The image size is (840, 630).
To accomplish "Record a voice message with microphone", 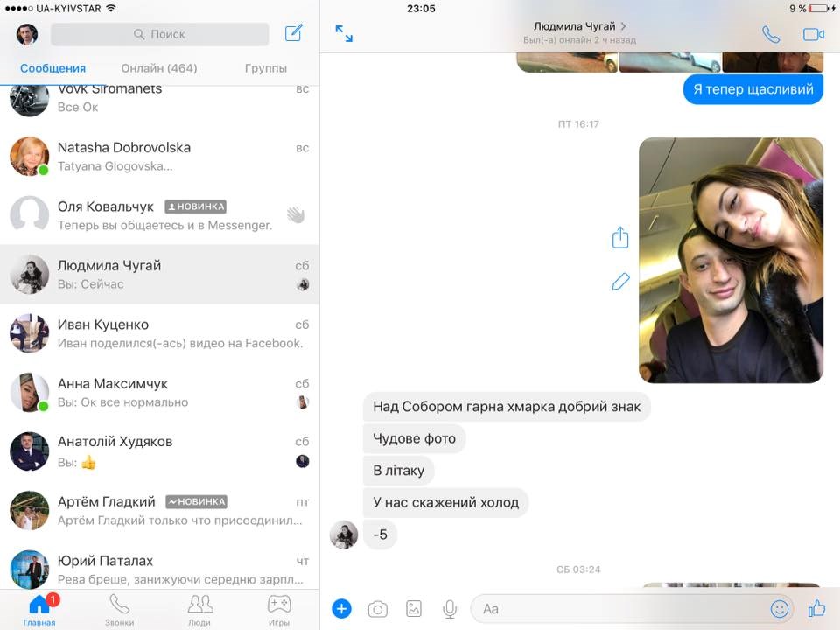I will [450, 608].
